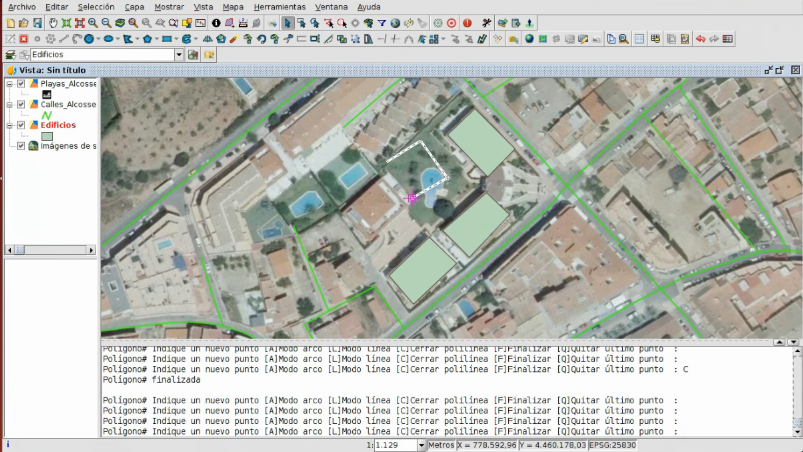Click the red exclamation warning icon
This screenshot has width=803, height=452.
(467, 22)
